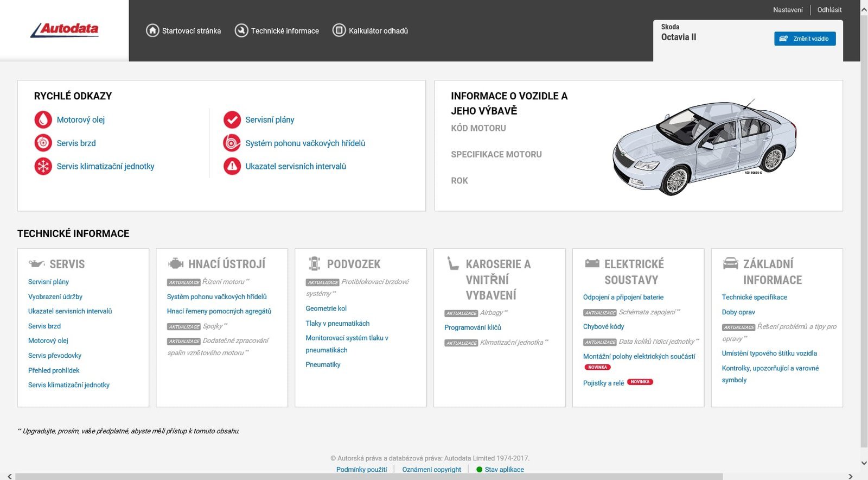
Task: Open Geometrie kol link
Action: [326, 308]
